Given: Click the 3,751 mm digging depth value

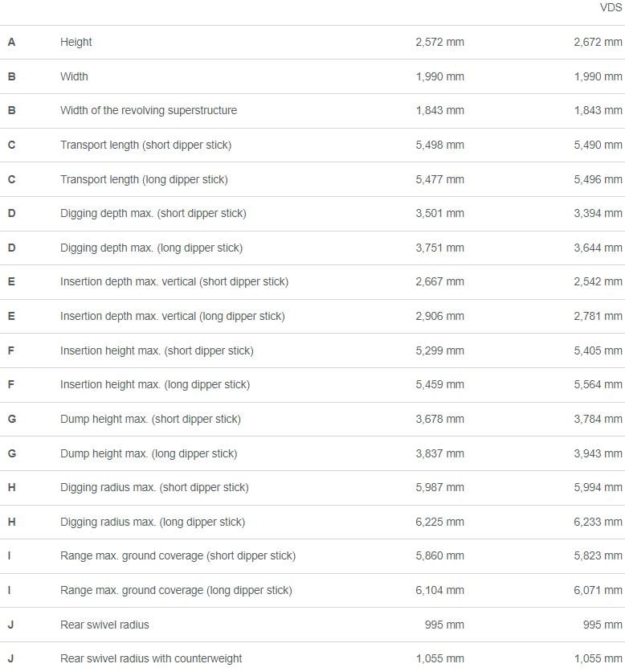Looking at the screenshot, I should [439, 248].
